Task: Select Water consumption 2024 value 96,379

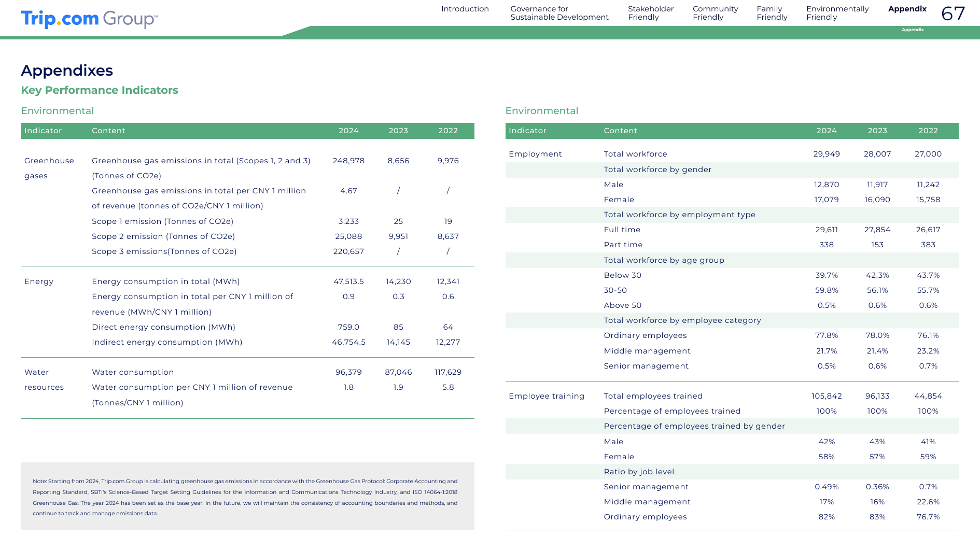Action: coord(348,372)
